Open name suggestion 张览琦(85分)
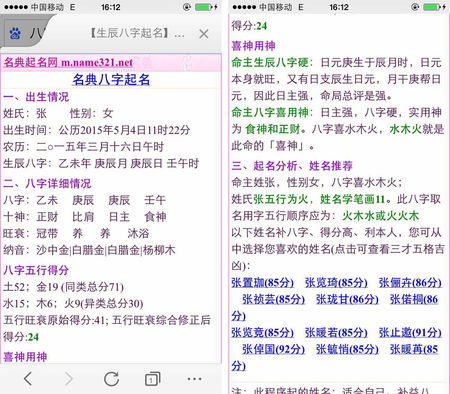 [x=336, y=283]
